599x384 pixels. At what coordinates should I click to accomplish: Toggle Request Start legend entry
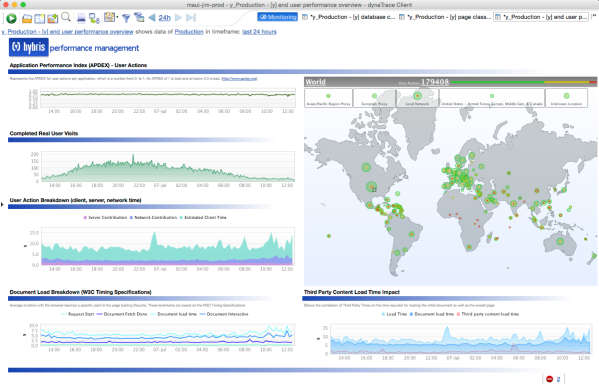coord(78,314)
